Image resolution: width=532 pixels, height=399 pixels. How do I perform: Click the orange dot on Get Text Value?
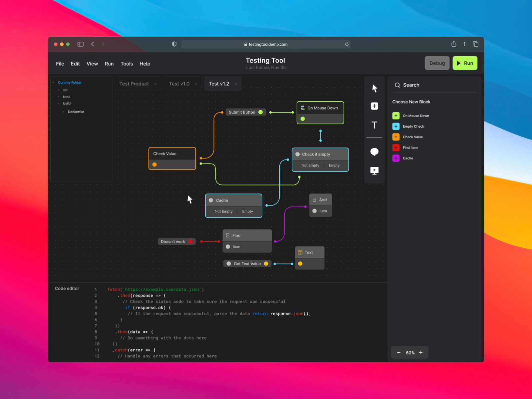266,264
